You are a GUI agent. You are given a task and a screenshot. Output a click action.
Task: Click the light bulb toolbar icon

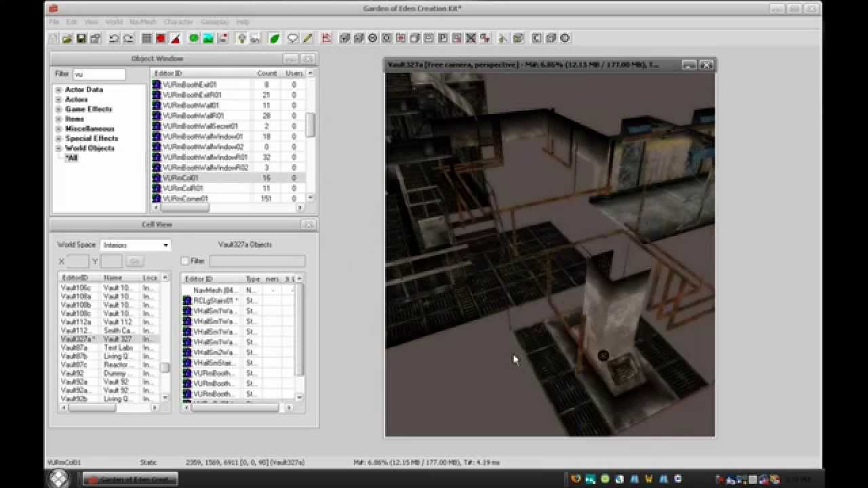click(241, 39)
